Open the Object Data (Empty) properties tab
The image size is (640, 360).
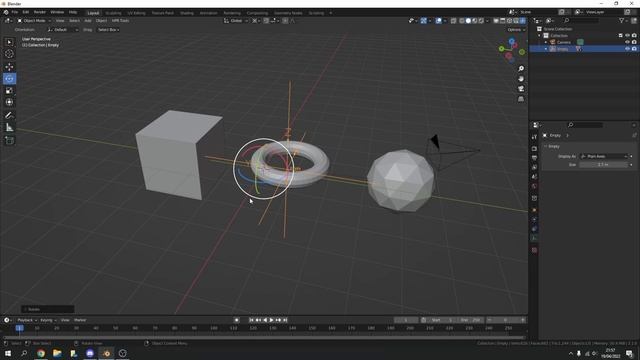pyautogui.click(x=534, y=238)
